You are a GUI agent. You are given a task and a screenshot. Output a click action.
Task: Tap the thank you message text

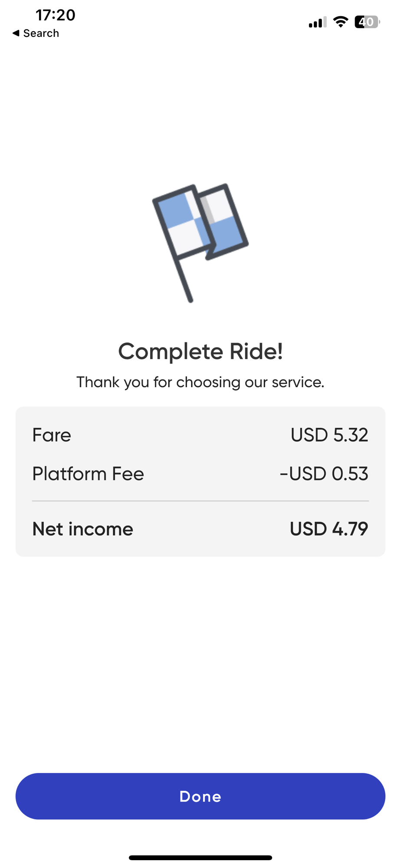tap(200, 382)
